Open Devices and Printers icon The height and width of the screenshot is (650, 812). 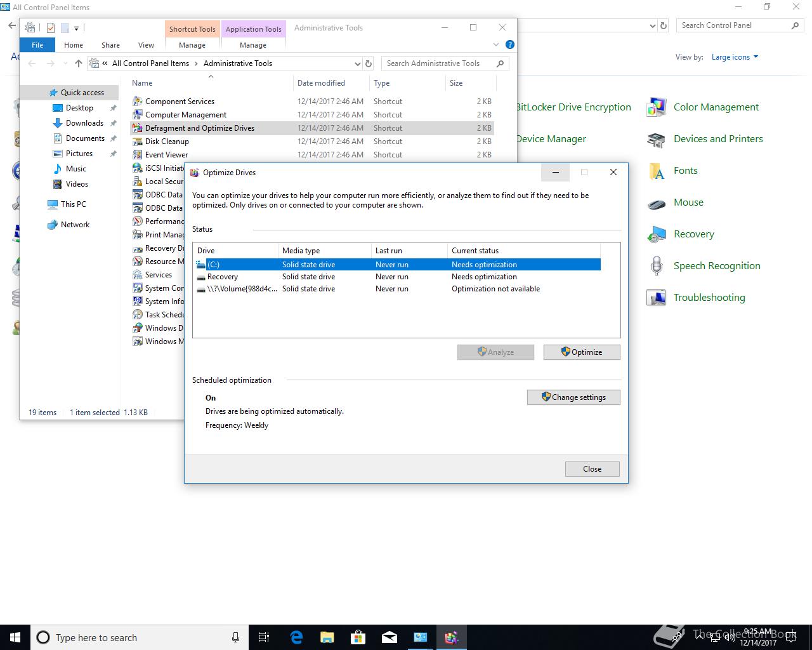pos(656,139)
